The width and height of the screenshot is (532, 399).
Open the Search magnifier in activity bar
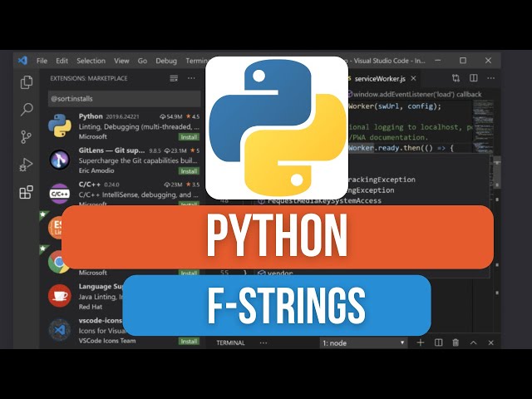[27, 110]
